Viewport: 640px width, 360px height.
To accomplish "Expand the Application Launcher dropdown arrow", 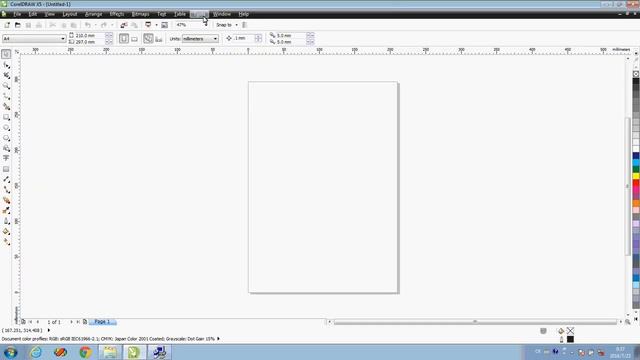I will coord(156,25).
